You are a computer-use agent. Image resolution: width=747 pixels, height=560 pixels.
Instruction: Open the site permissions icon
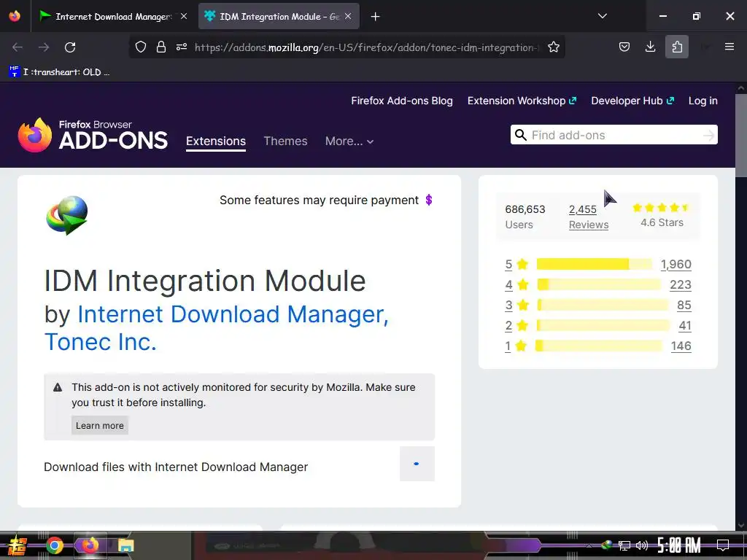point(182,47)
